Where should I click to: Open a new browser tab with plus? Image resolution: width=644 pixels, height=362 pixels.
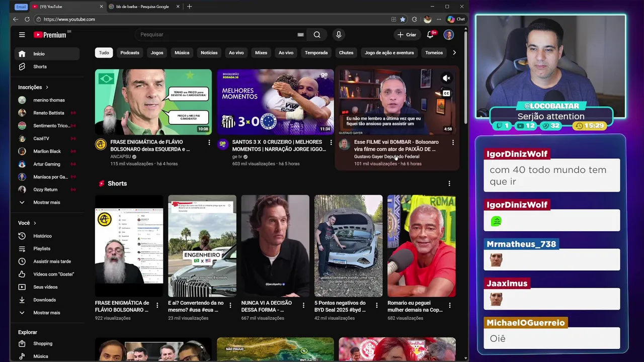189,7
